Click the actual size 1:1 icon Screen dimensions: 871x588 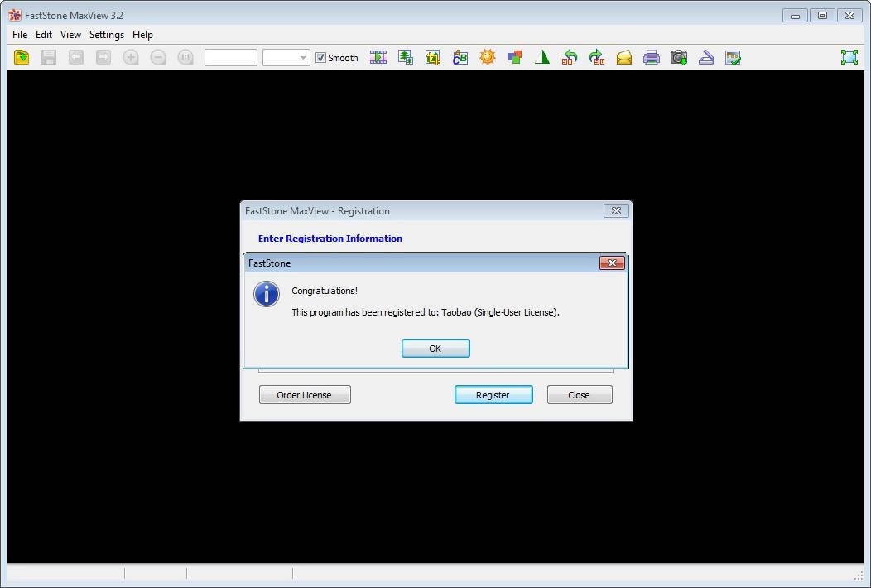185,57
